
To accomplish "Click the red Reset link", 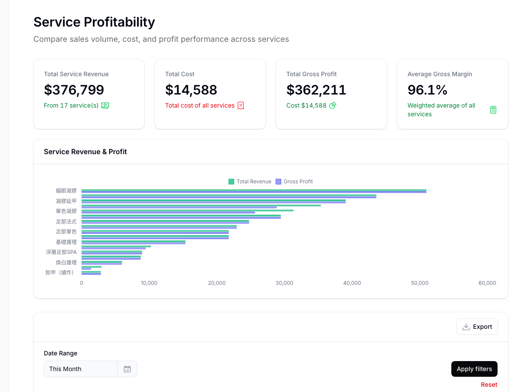I will click(x=489, y=384).
